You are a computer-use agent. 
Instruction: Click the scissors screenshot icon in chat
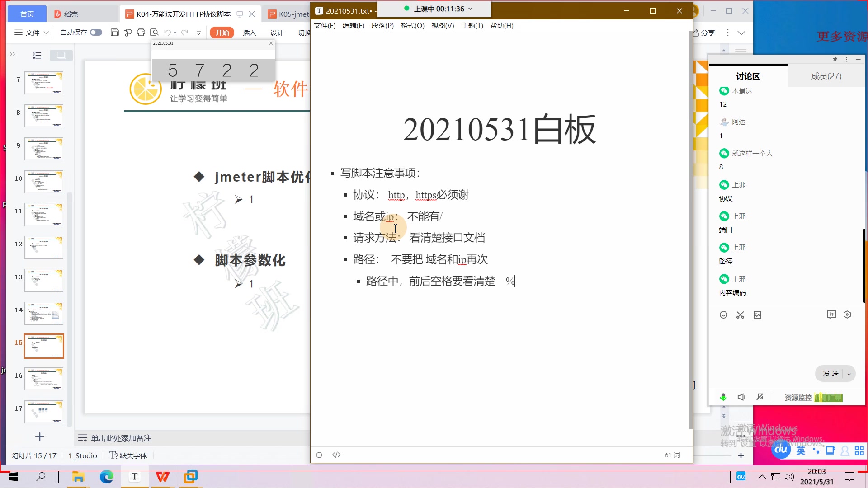[740, 315]
